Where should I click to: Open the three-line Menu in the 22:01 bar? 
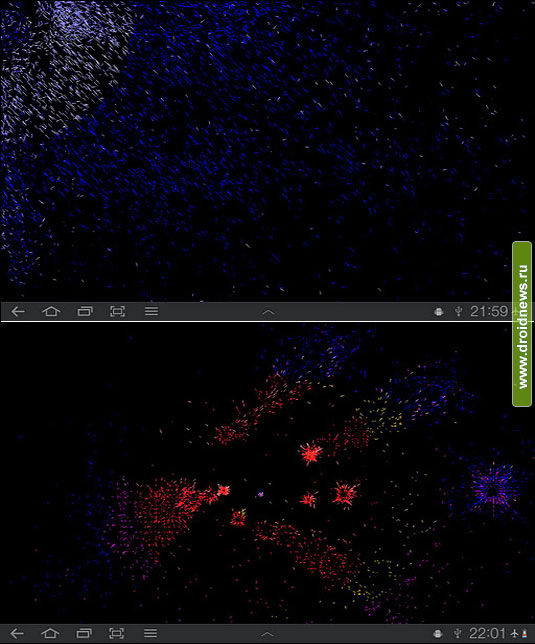point(150,632)
